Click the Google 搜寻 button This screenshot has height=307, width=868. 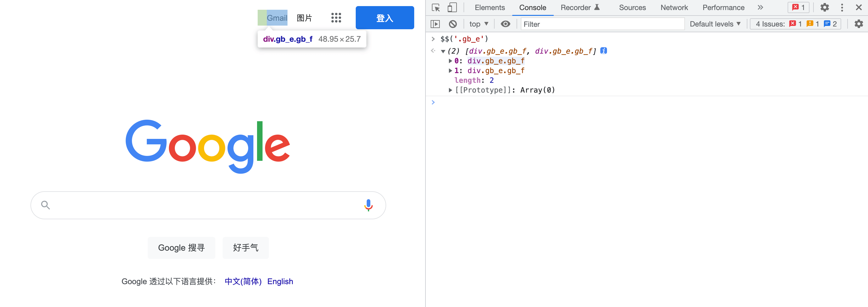click(181, 248)
